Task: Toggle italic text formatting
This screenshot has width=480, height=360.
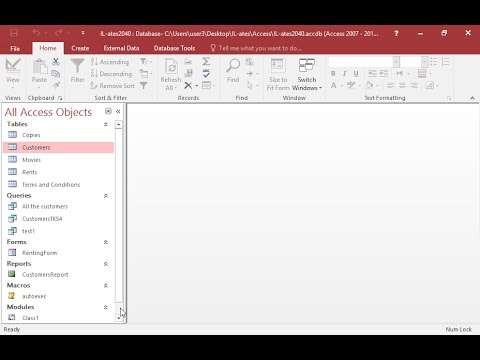Action: click(x=345, y=74)
